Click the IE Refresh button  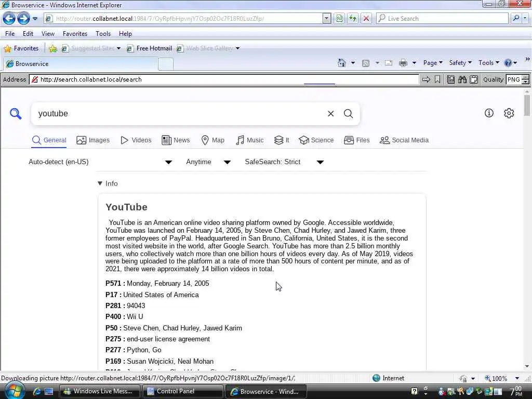(x=353, y=19)
